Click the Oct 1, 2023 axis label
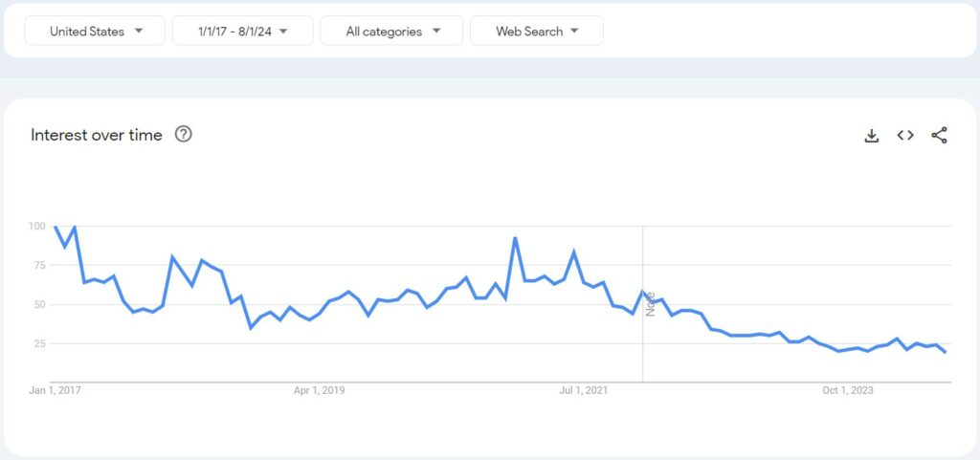This screenshot has width=980, height=460. pyautogui.click(x=848, y=391)
